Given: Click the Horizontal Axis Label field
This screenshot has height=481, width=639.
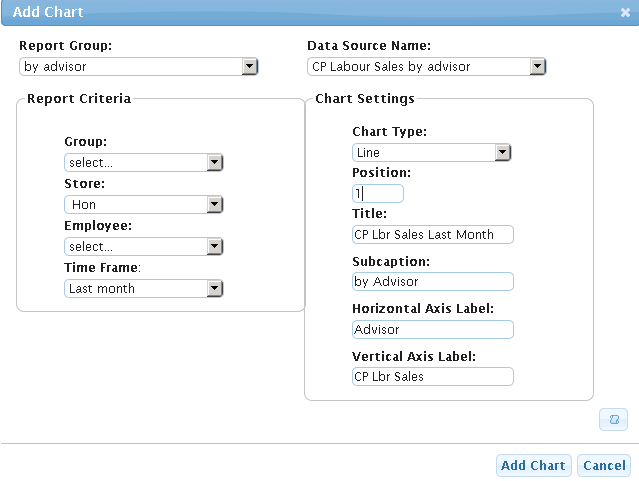Looking at the screenshot, I should [432, 329].
